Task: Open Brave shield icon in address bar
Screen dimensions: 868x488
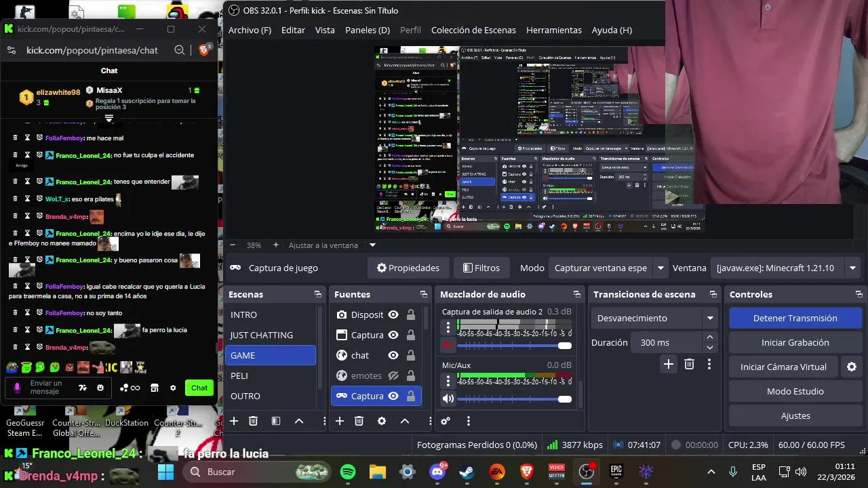Action: coord(204,50)
